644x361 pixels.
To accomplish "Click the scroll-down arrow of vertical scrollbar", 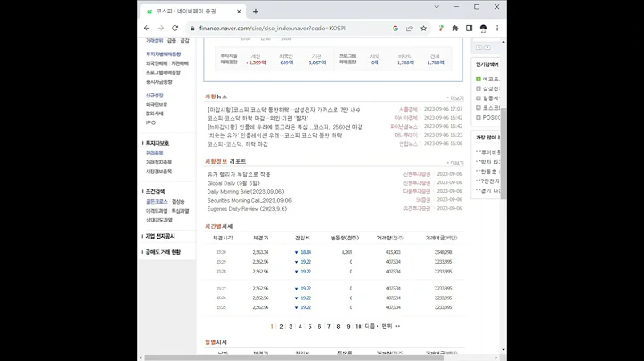I will (x=504, y=350).
